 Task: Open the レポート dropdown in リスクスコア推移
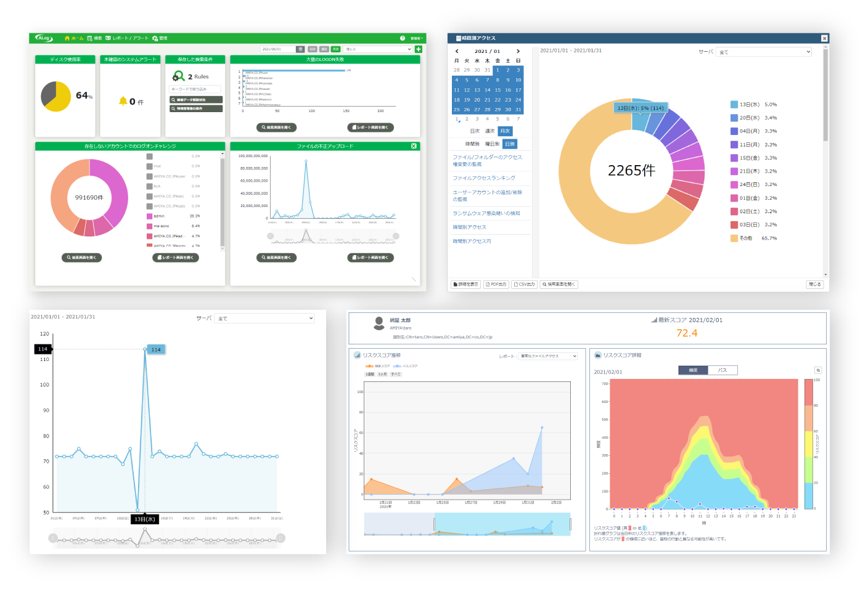pyautogui.click(x=548, y=356)
